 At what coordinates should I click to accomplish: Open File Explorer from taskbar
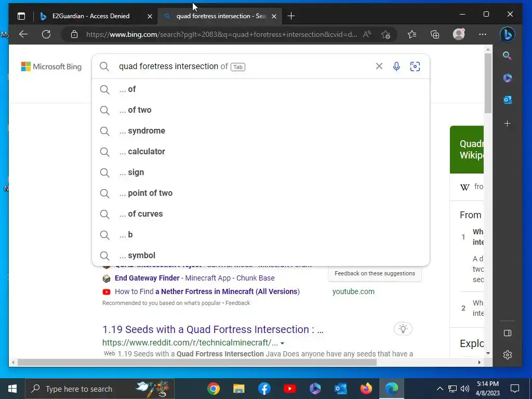tap(239, 389)
